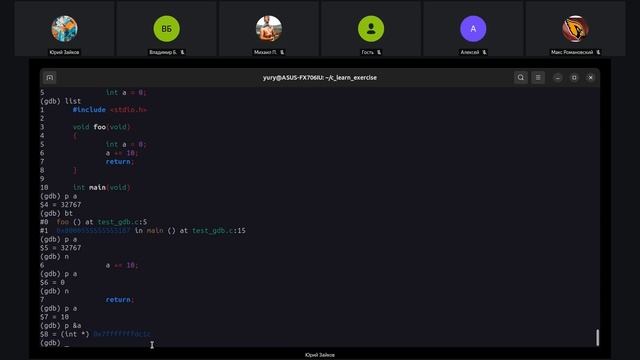Click the Юрий Зайков name label in the top tile

(64, 52)
